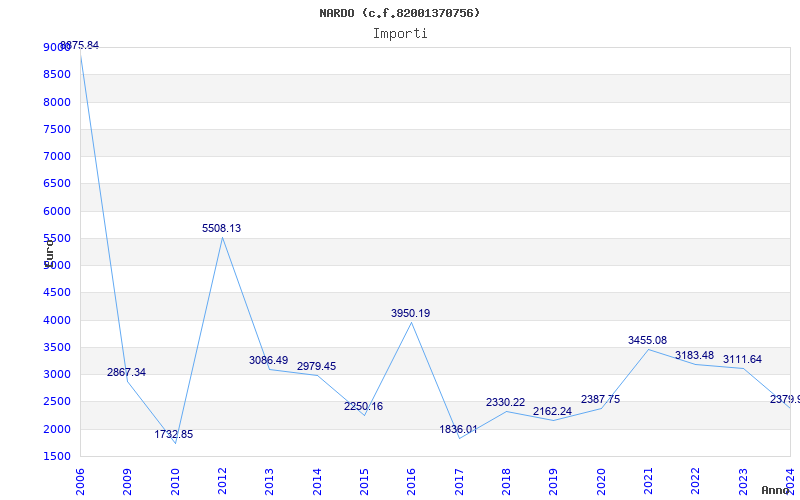Viewport: 800px width, 500px height.
Task: Select the Importi subtitle text
Action: [x=400, y=34]
